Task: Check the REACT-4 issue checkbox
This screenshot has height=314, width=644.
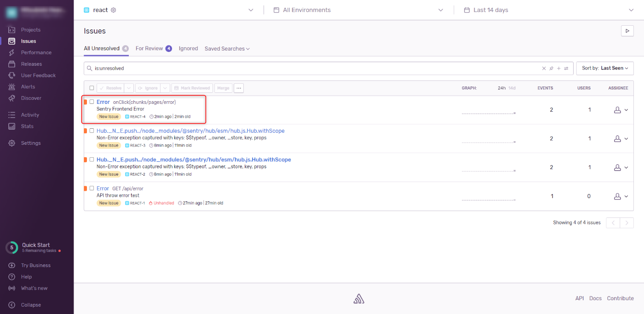Action: 92,102
